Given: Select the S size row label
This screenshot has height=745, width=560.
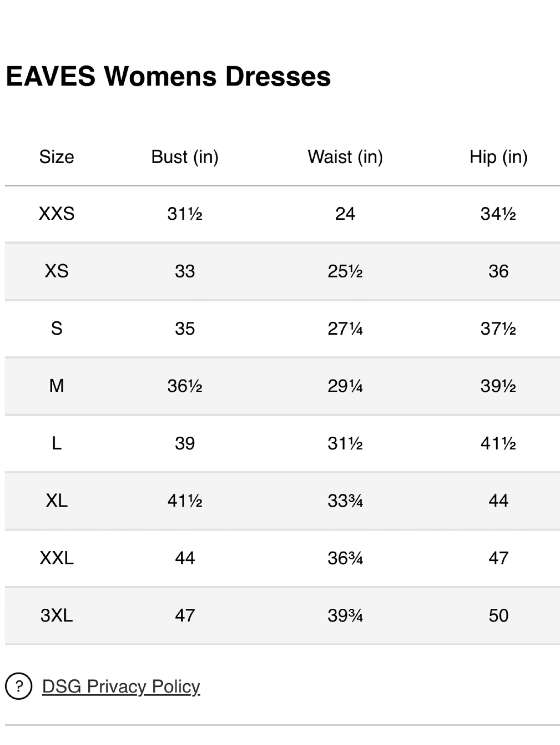Looking at the screenshot, I should click(x=57, y=328).
